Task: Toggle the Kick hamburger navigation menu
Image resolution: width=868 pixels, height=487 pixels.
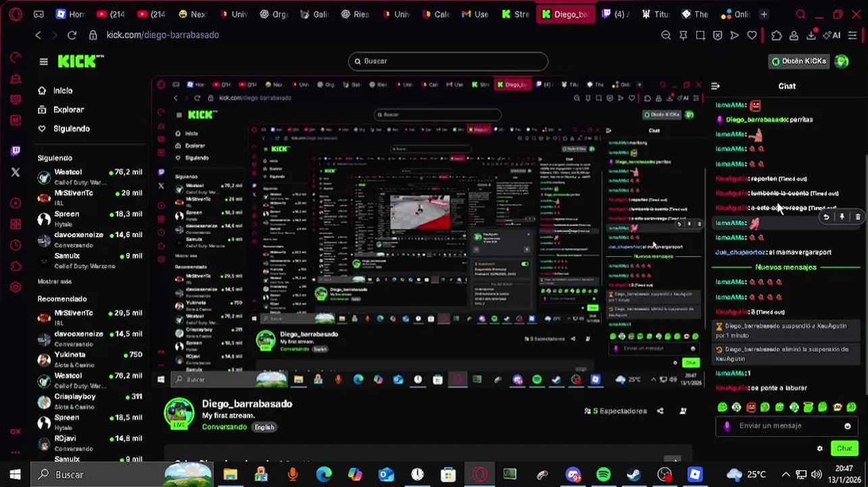Action: click(x=44, y=62)
